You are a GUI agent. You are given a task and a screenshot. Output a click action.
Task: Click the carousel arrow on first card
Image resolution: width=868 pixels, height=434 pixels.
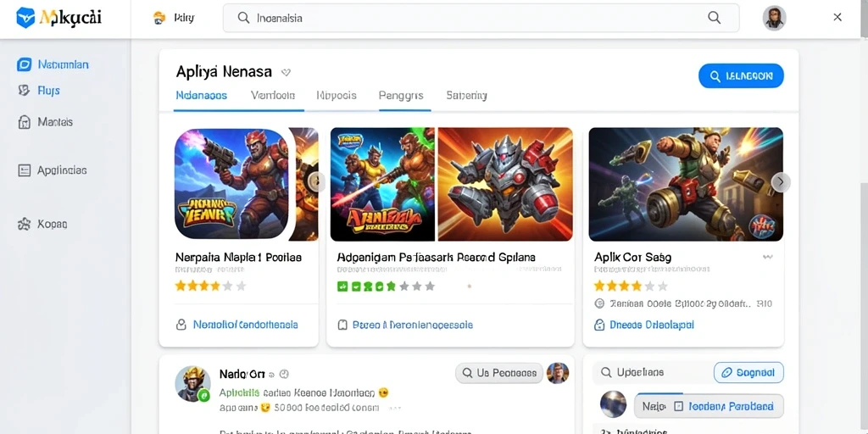[317, 181]
